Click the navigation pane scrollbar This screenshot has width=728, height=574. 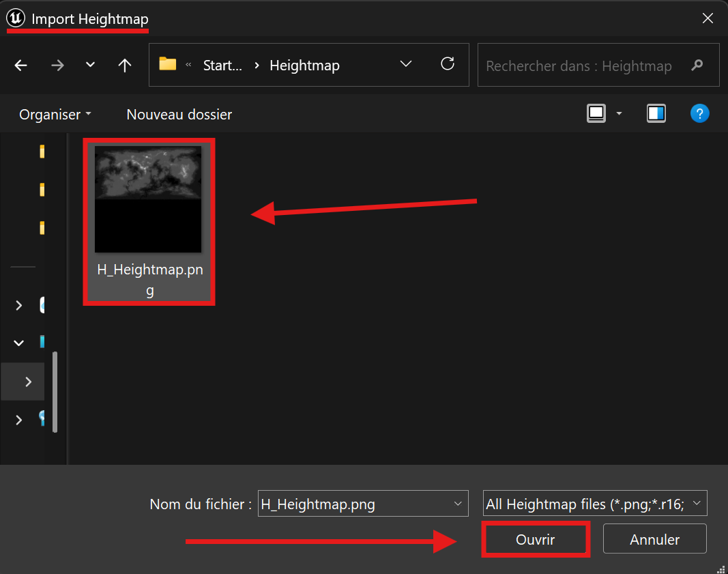click(x=55, y=392)
